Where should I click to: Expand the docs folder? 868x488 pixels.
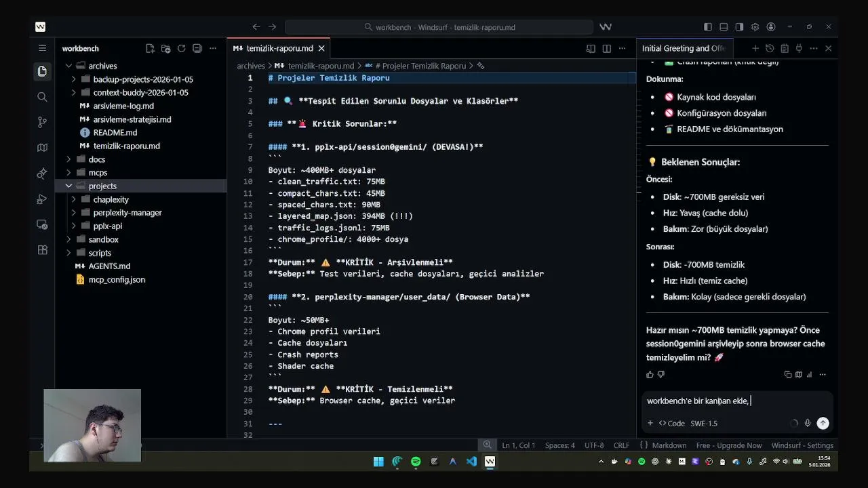click(x=68, y=159)
